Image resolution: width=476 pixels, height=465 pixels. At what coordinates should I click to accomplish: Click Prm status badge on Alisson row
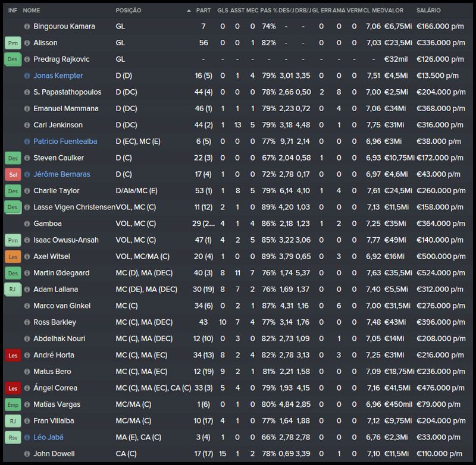[x=12, y=43]
